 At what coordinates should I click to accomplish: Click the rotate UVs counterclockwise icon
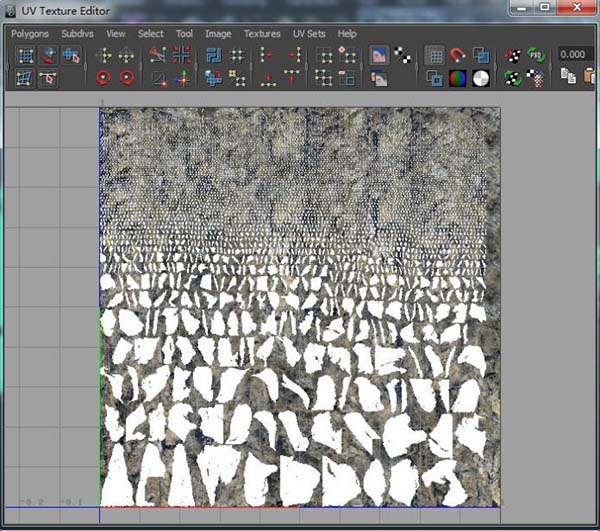(x=104, y=77)
